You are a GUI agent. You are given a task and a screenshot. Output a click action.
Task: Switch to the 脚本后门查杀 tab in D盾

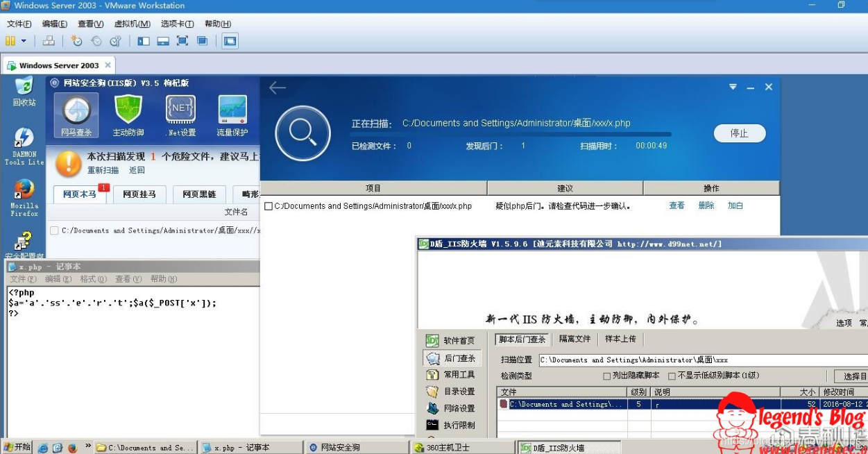pos(522,339)
